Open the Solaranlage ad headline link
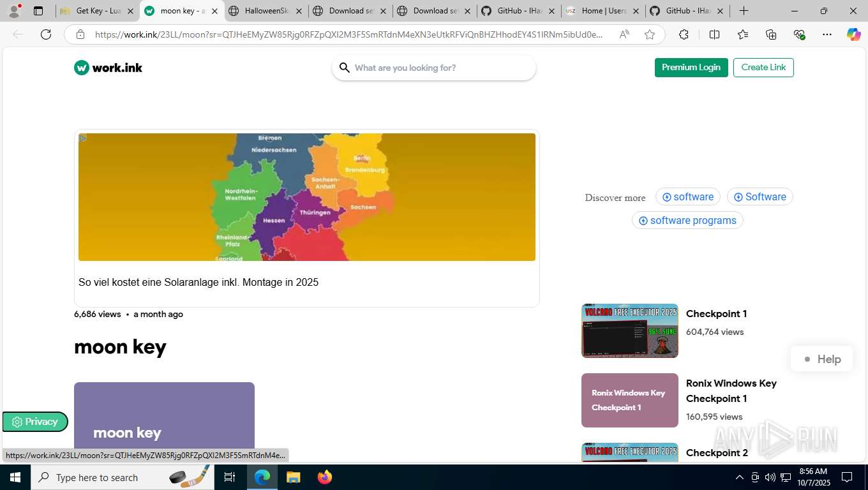Image resolution: width=868 pixels, height=490 pixels. point(198,282)
